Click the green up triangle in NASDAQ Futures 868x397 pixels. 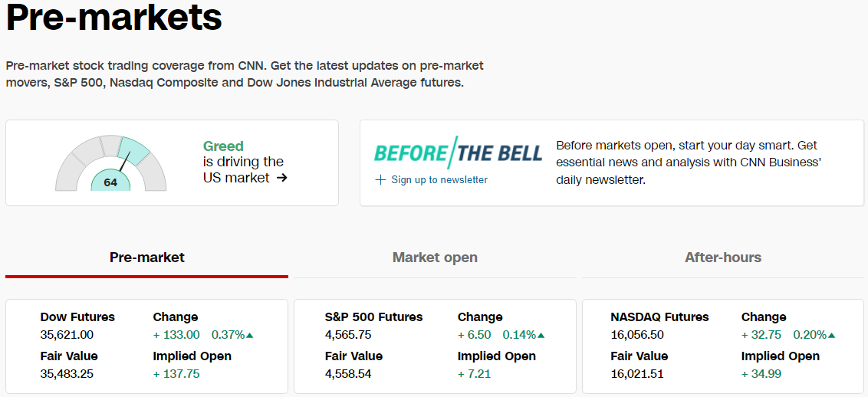click(831, 335)
